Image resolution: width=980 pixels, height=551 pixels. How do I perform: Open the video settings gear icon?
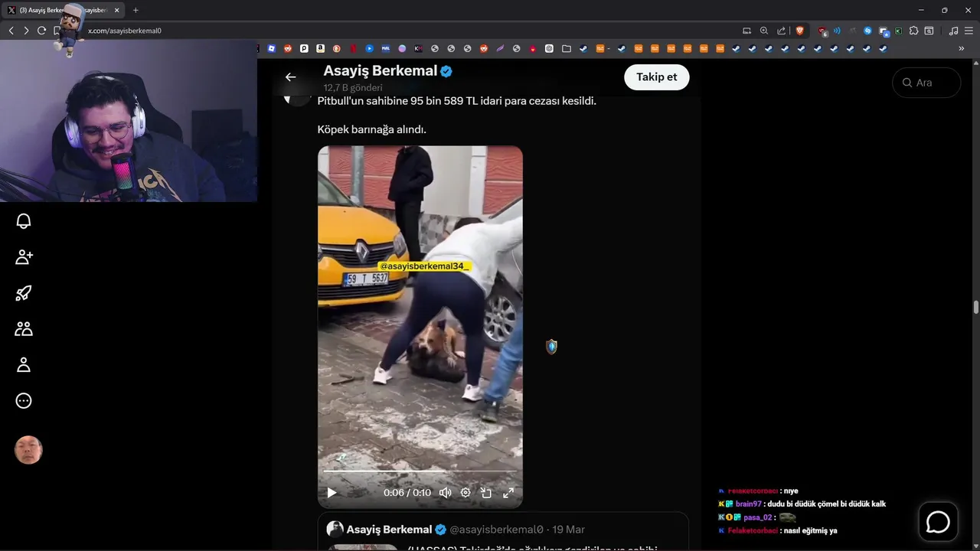[x=465, y=493]
